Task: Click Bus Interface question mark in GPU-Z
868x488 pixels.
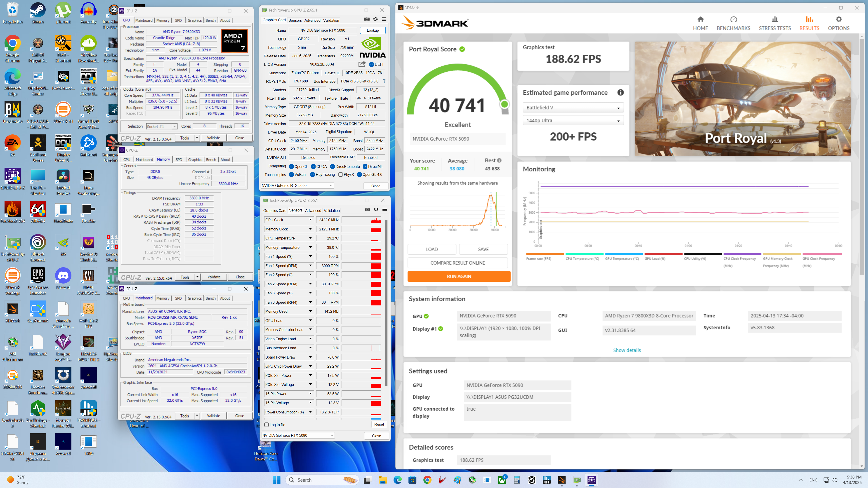Action: (384, 81)
